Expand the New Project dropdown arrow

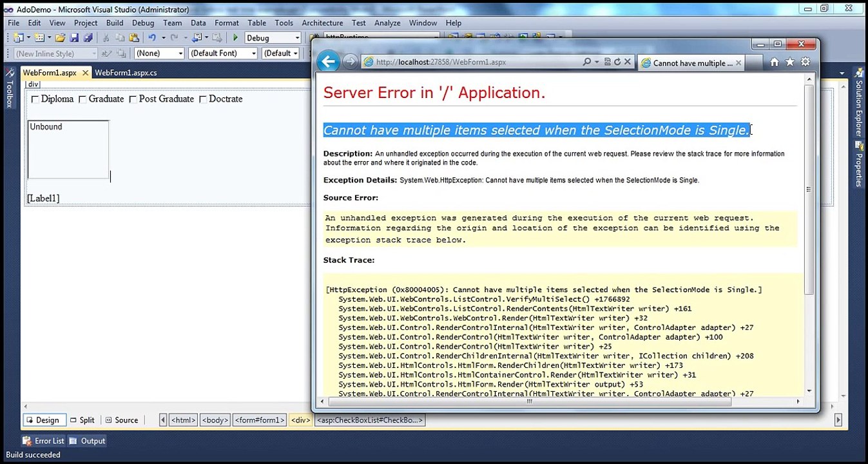coord(28,38)
